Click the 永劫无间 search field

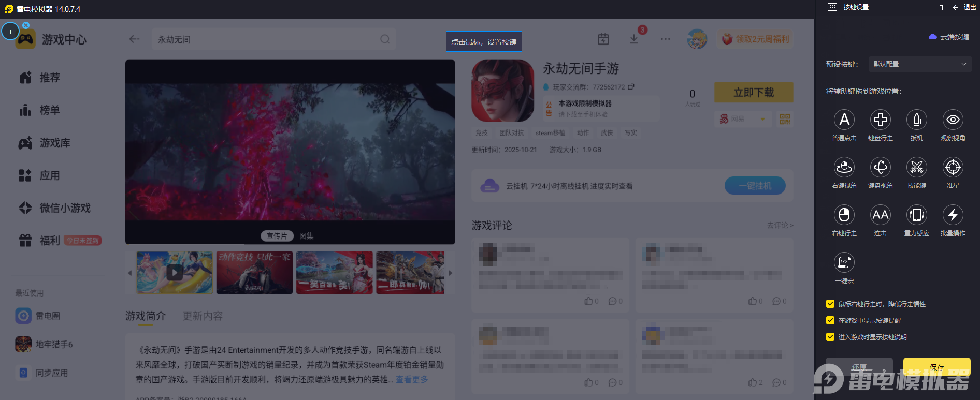[274, 39]
